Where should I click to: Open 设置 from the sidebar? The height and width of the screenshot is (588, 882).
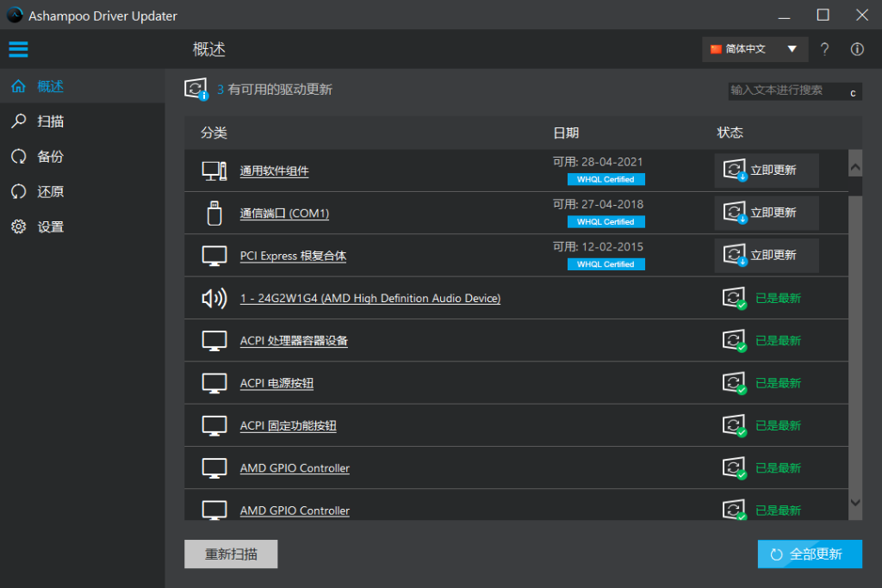tap(50, 227)
